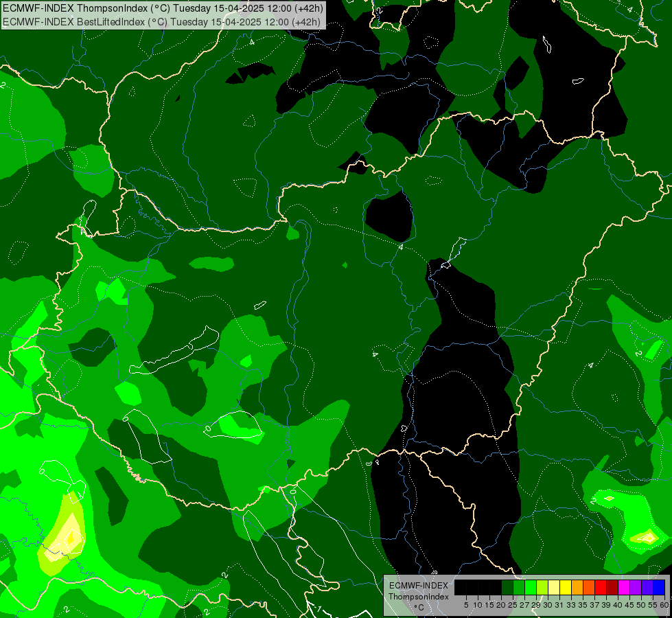Select the pale yellow 30–31 legend swatch
The width and height of the screenshot is (672, 618).
tap(554, 587)
